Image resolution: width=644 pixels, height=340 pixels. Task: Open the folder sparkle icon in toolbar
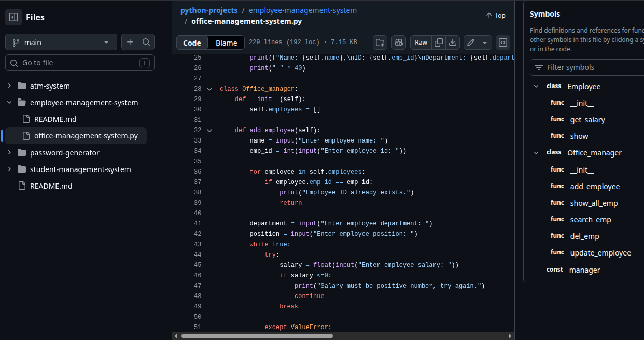click(380, 42)
